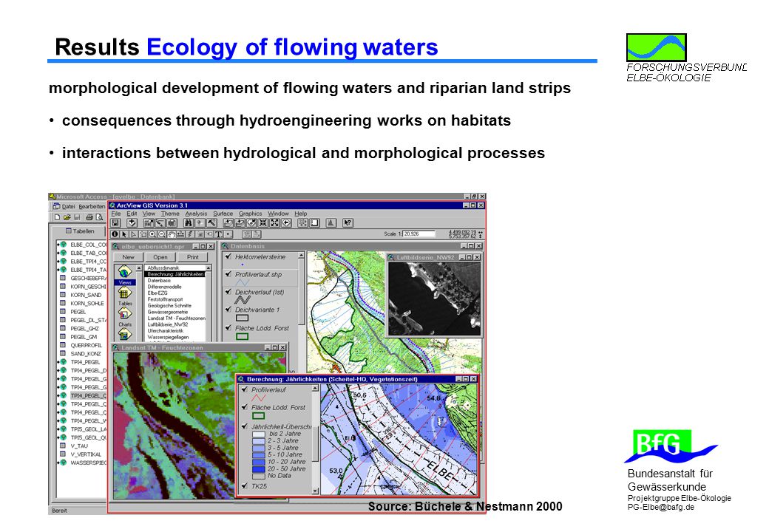The width and height of the screenshot is (769, 532).
Task: Select the Pan hand tool
Action: [x=172, y=234]
